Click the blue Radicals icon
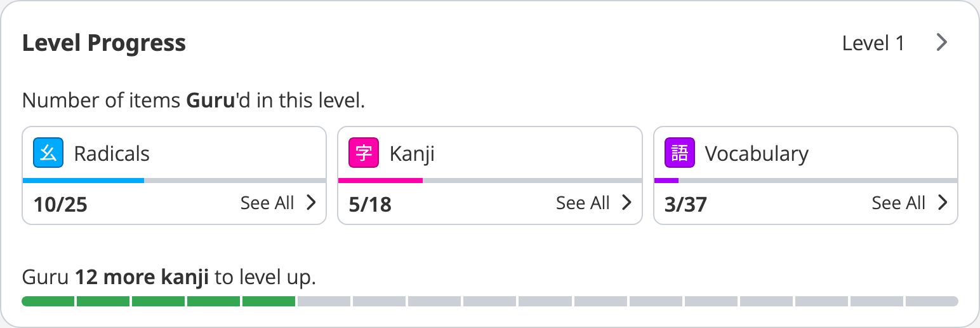The height and width of the screenshot is (328, 980). pyautogui.click(x=48, y=153)
